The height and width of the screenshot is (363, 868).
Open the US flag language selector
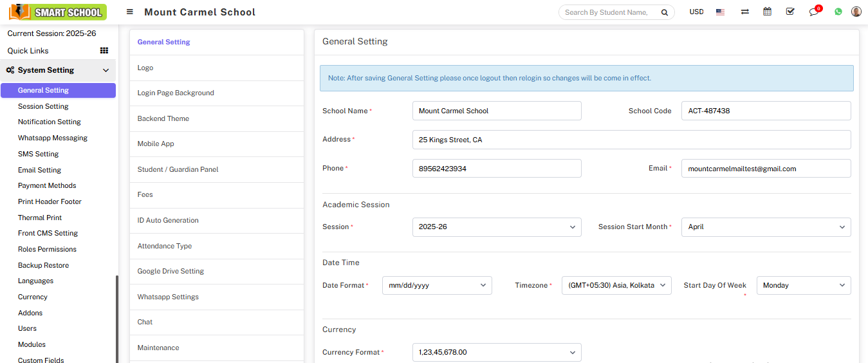[720, 12]
